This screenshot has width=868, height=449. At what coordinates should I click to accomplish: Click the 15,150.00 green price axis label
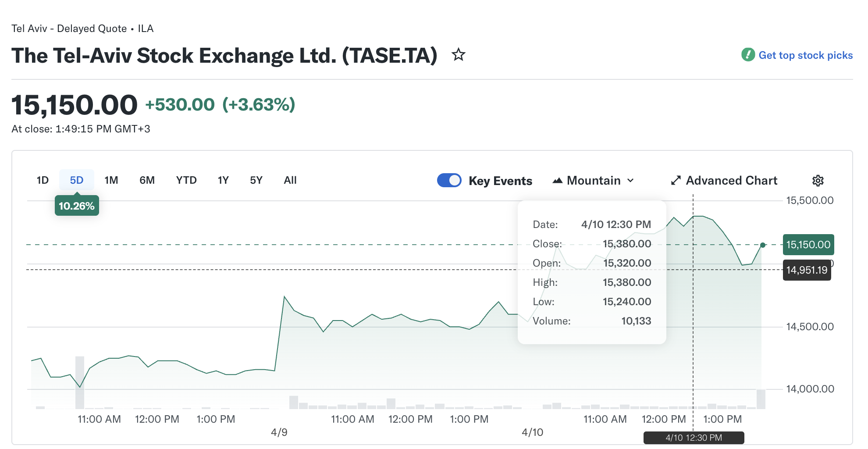click(x=808, y=245)
